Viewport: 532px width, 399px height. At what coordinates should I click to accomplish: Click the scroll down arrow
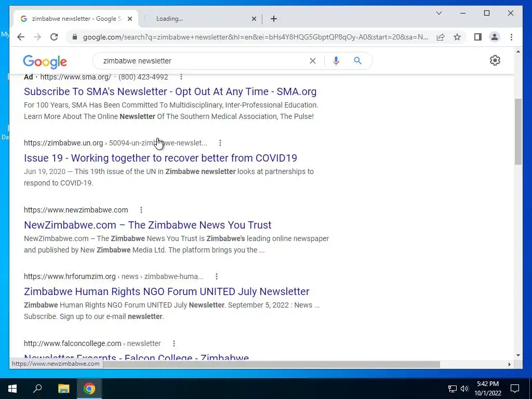point(518,355)
